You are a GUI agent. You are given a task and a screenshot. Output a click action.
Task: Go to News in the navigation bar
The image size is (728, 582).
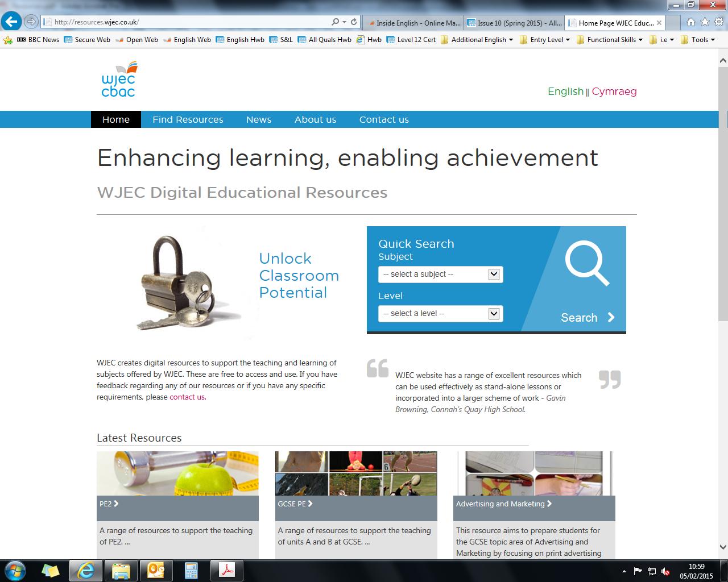click(x=259, y=119)
